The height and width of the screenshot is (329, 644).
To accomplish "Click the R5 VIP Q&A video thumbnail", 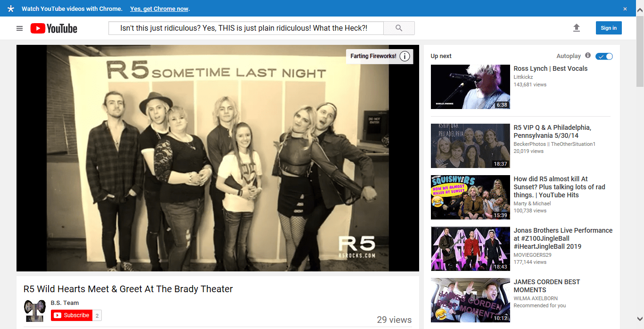I will [x=470, y=146].
